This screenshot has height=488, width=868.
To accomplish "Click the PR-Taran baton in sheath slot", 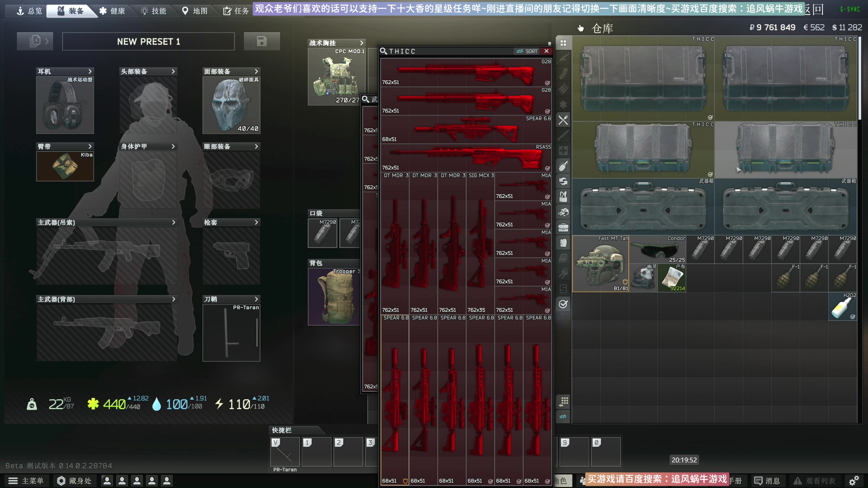I will point(231,333).
